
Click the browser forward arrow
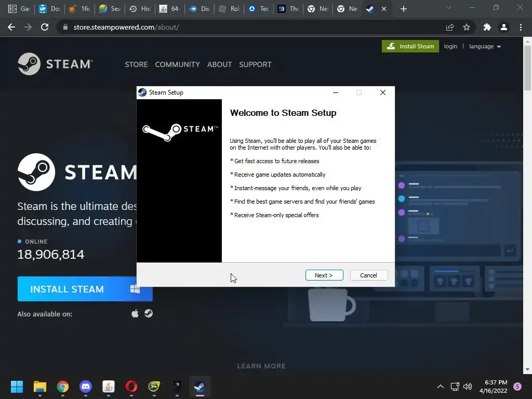(x=28, y=27)
